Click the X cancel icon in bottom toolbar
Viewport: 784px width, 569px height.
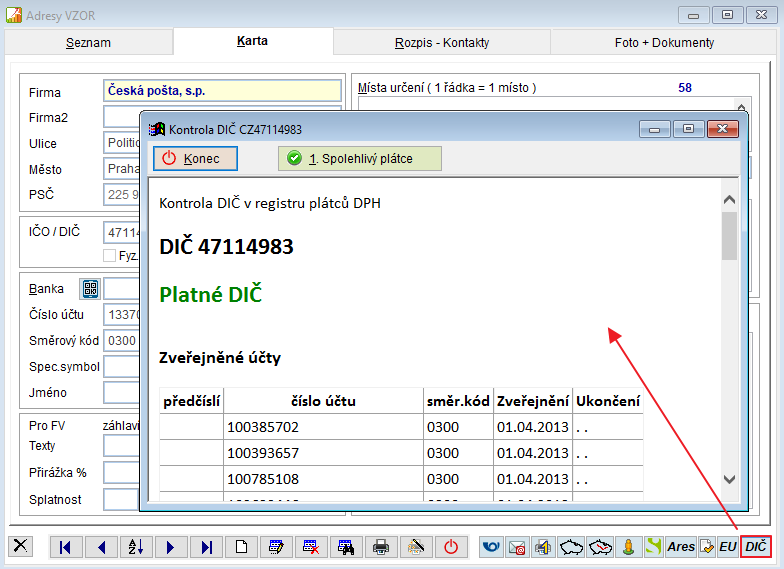click(20, 546)
